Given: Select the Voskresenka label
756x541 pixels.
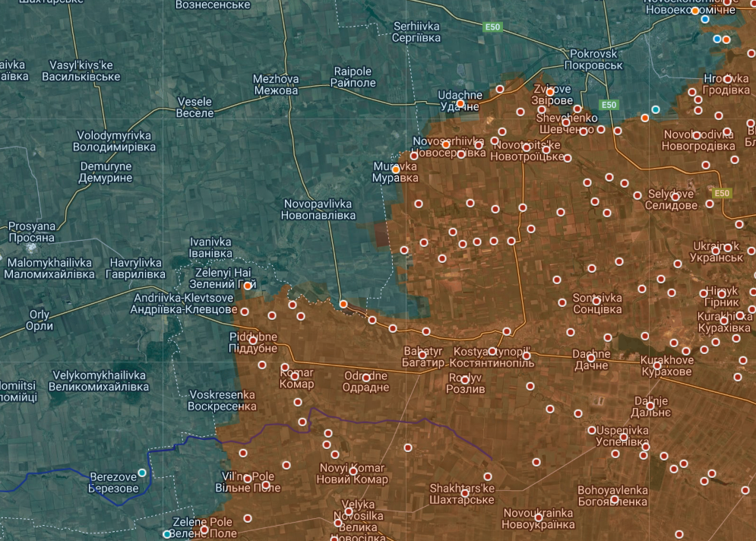Looking at the screenshot, I should point(223,400).
